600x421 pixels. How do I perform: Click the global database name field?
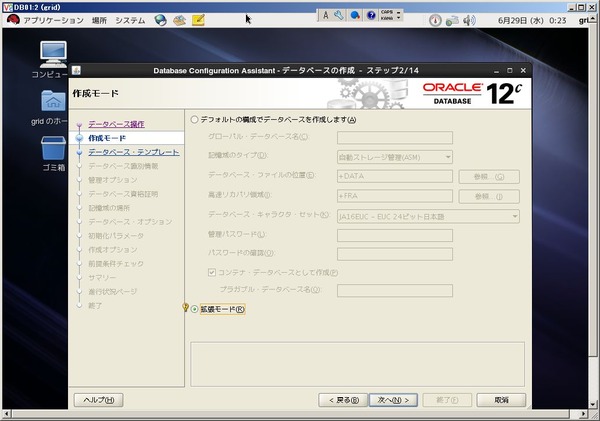pyautogui.click(x=395, y=137)
